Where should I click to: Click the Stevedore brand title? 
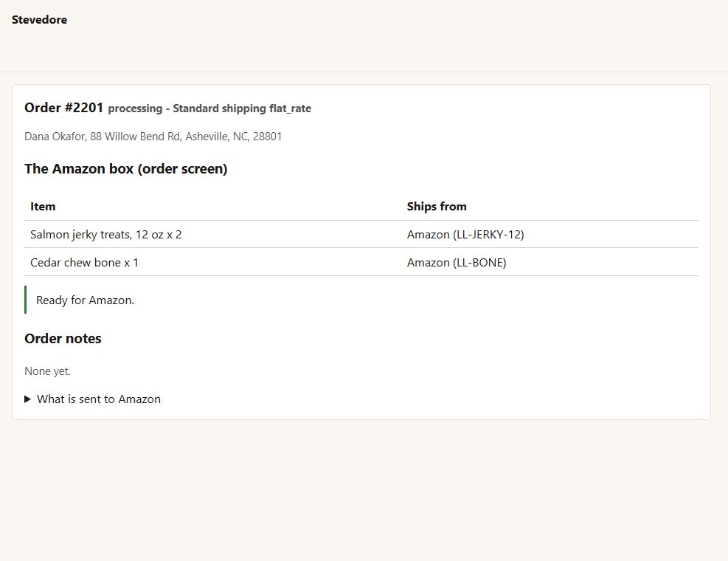click(40, 19)
